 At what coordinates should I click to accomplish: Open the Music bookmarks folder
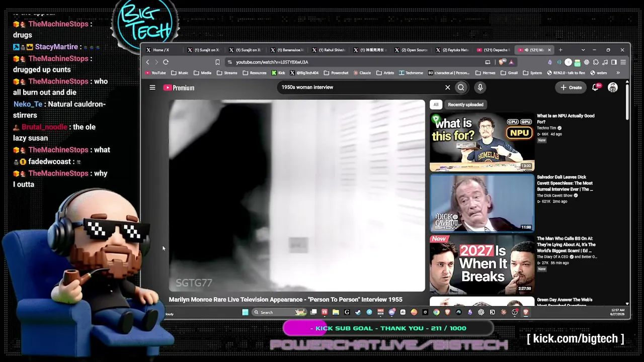(180, 73)
